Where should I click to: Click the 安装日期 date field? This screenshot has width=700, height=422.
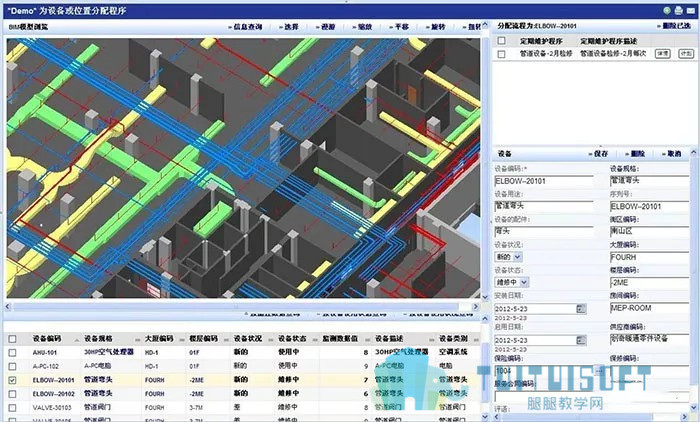pyautogui.click(x=535, y=309)
